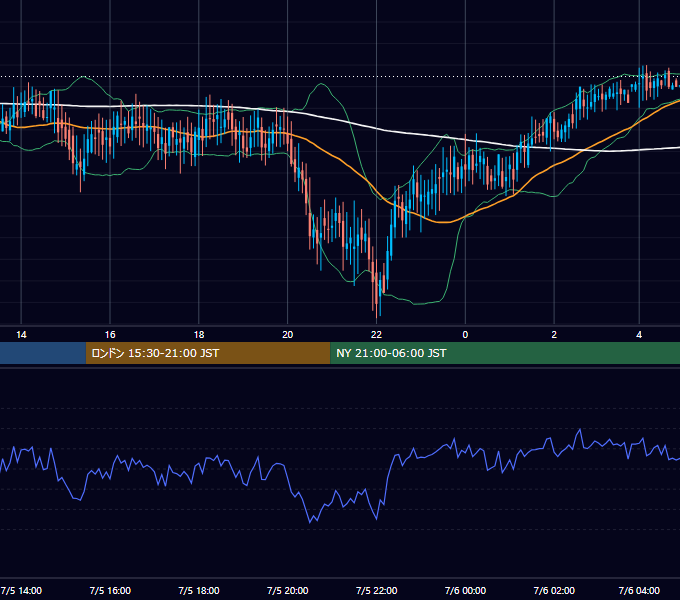The image size is (680, 600).
Task: Click the blue session bar before London
Action: 43,353
